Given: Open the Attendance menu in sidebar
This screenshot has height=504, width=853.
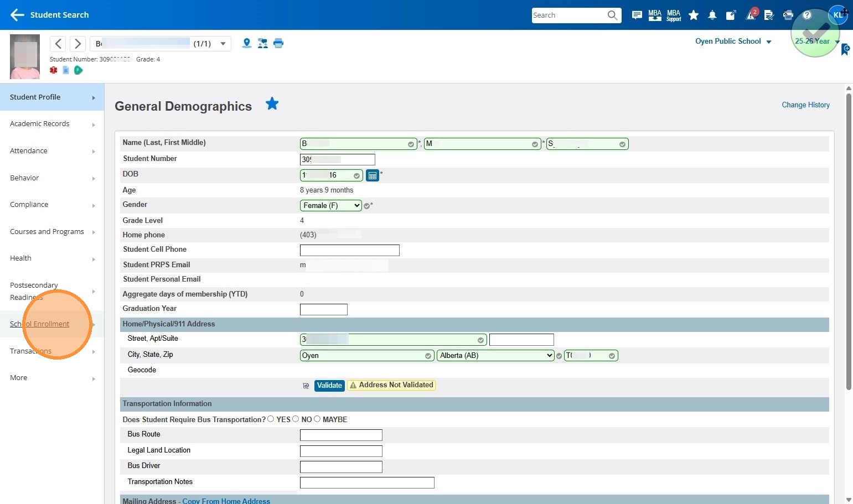Looking at the screenshot, I should point(29,151).
